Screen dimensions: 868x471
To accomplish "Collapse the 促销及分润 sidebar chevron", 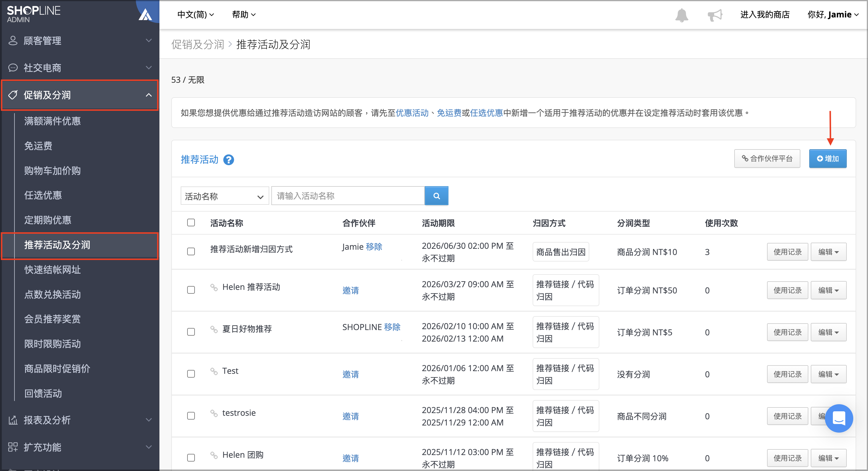I will tap(149, 95).
